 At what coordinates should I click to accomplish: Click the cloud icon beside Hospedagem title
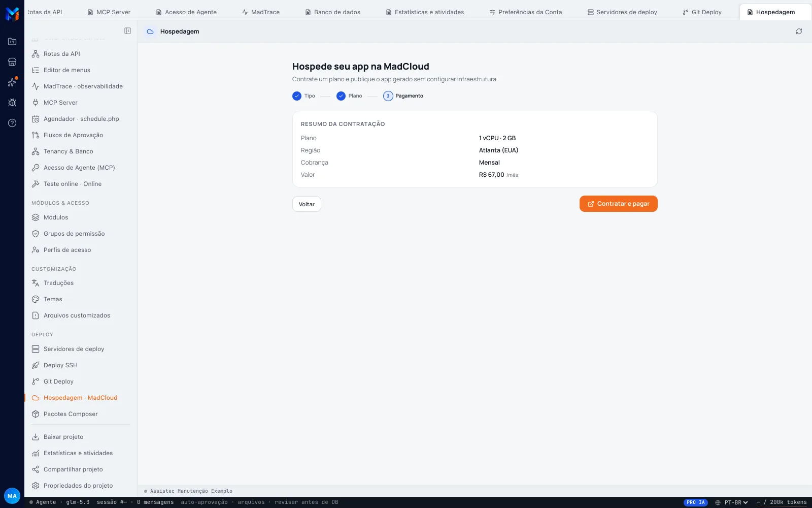tap(150, 31)
